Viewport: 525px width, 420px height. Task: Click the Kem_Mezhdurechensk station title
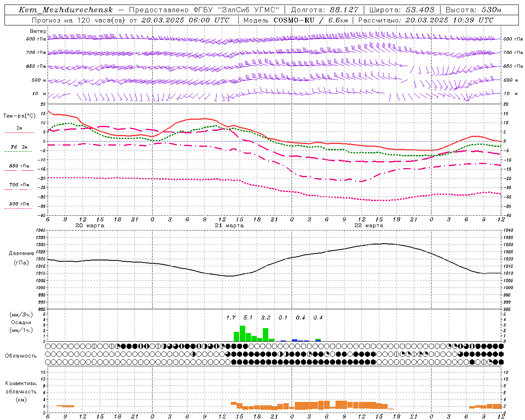click(x=66, y=10)
